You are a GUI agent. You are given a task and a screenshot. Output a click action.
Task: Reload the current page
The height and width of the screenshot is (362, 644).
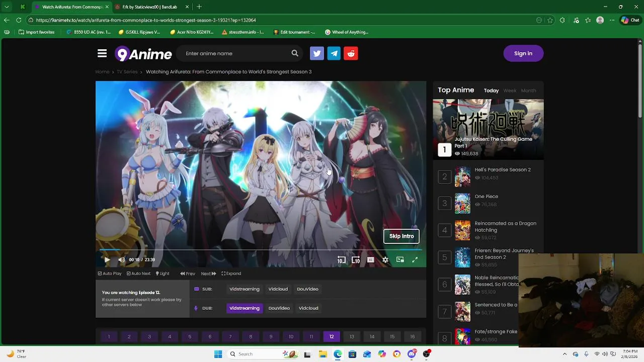click(19, 20)
